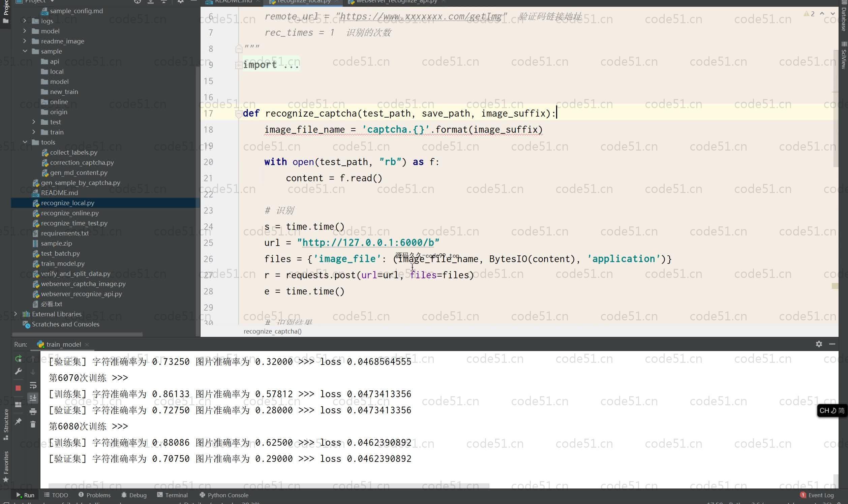
Task: Jump to next highlighted problem arrow
Action: (x=833, y=13)
